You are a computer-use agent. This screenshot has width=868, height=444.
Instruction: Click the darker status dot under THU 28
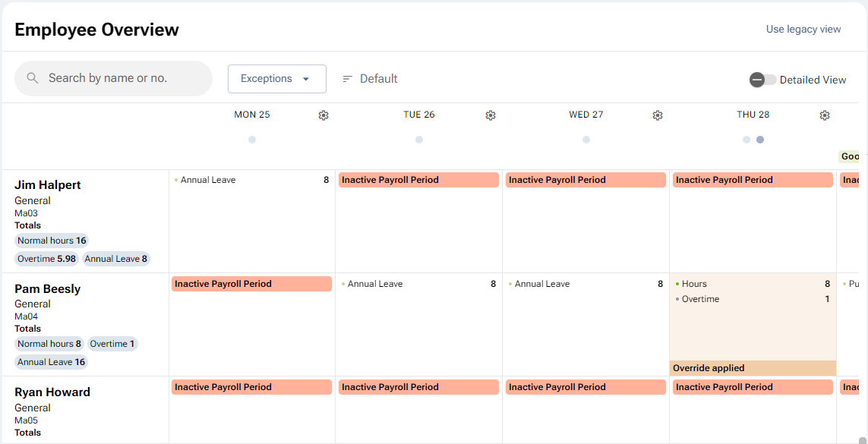pyautogui.click(x=760, y=140)
